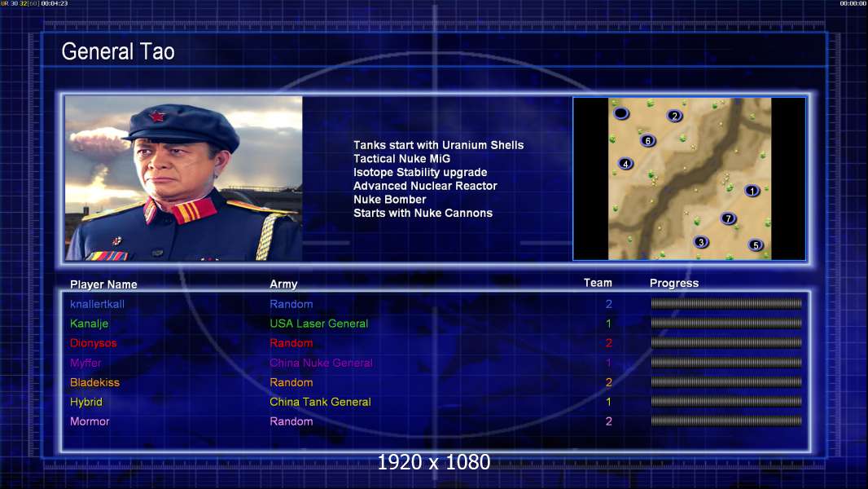Click the 1920 x 1080 resolution label

click(x=433, y=462)
